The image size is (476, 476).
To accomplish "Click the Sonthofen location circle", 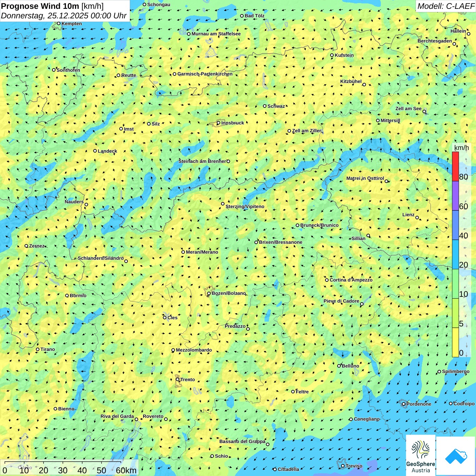I will tap(54, 70).
